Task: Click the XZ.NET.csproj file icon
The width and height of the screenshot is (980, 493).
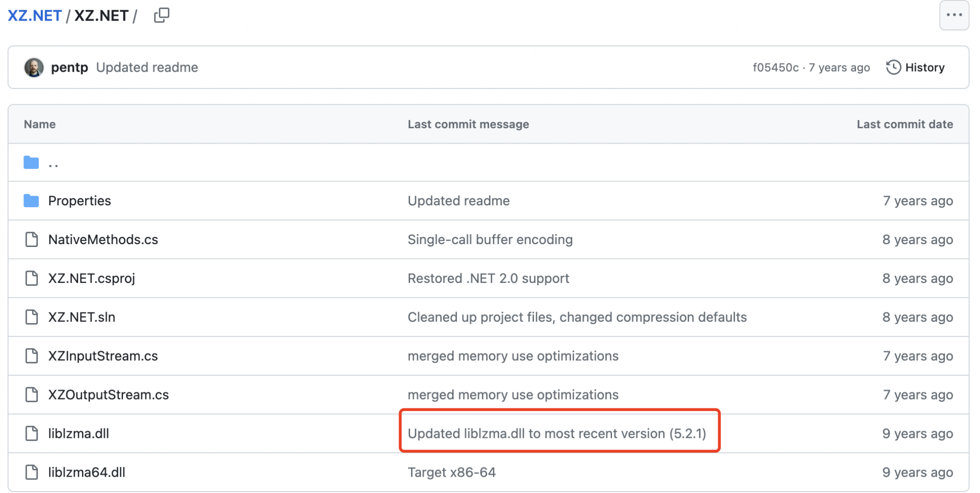Action: 32,278
